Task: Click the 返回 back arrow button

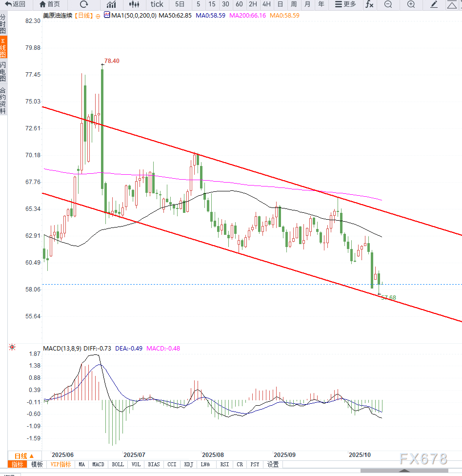Action: [x=15, y=4]
